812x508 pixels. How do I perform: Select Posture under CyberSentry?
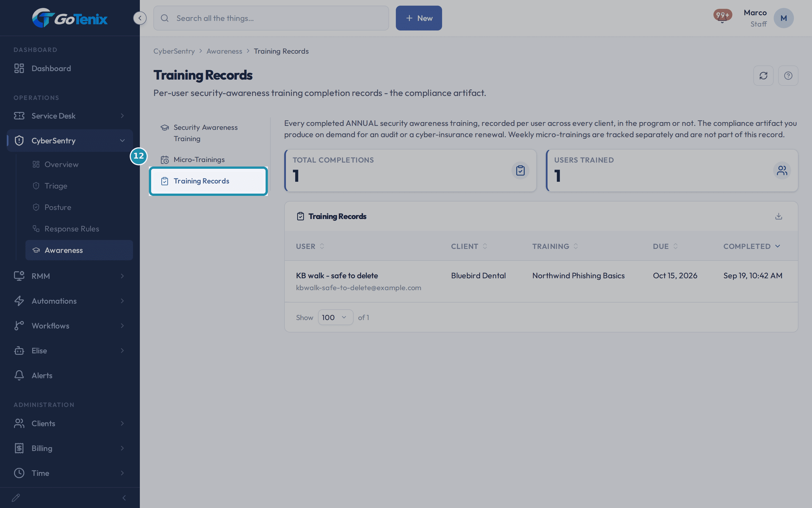click(x=79, y=207)
